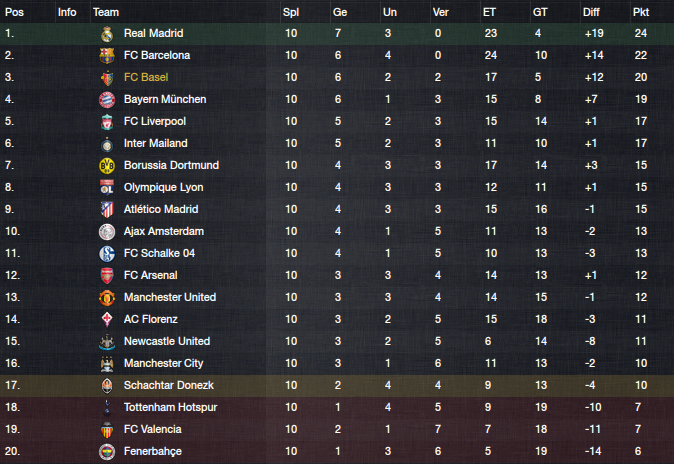This screenshot has width=674, height=464.
Task: Click the Atlético Madrid crest
Action: (107, 209)
